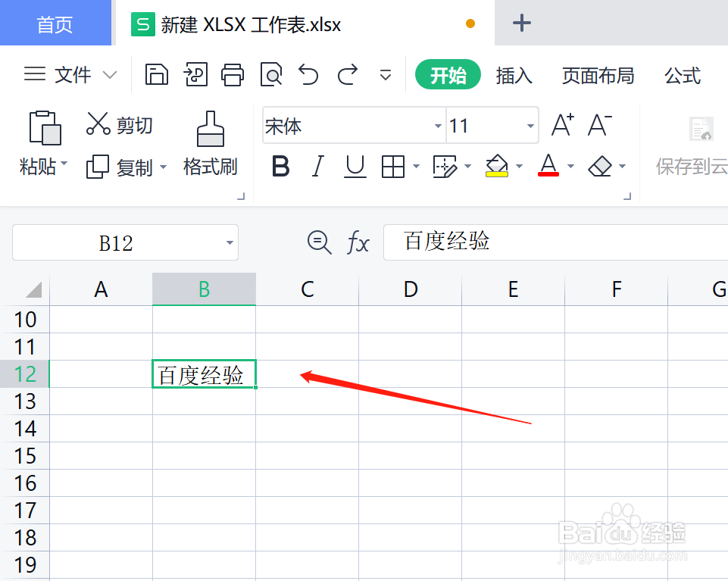Expand the 复制 dropdown arrow
Screen dimensions: 728x581
(163, 167)
